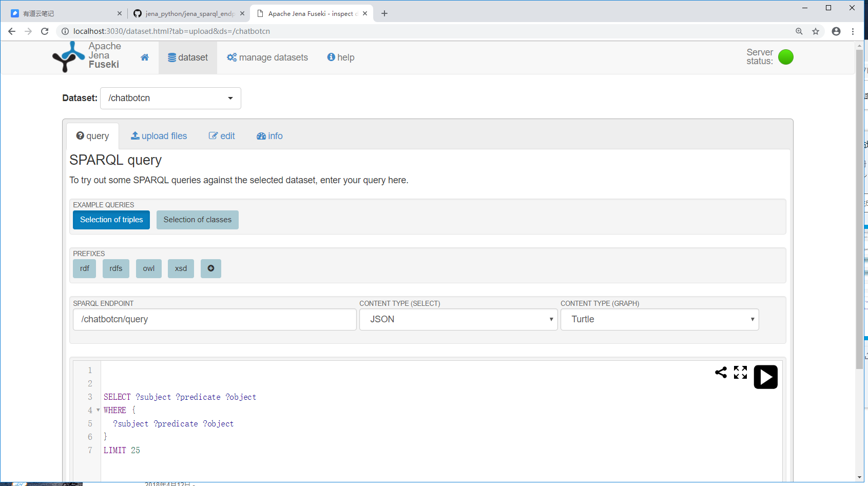Click the browser back arrow
The image size is (868, 486).
[12, 31]
